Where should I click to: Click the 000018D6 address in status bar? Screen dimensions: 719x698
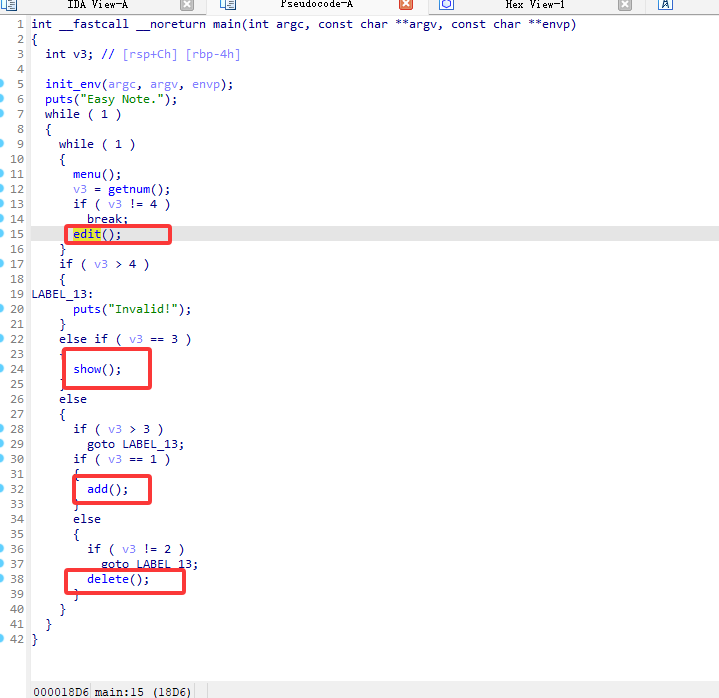pyautogui.click(x=61, y=692)
